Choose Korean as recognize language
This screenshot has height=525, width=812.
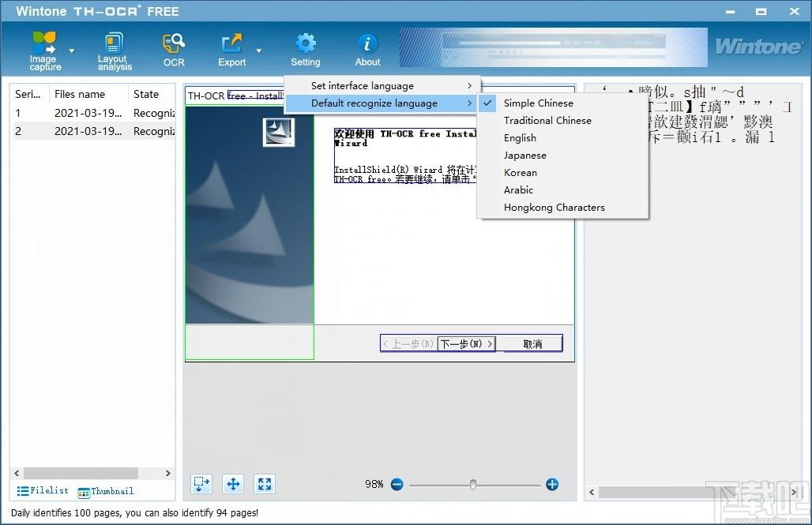point(562,172)
